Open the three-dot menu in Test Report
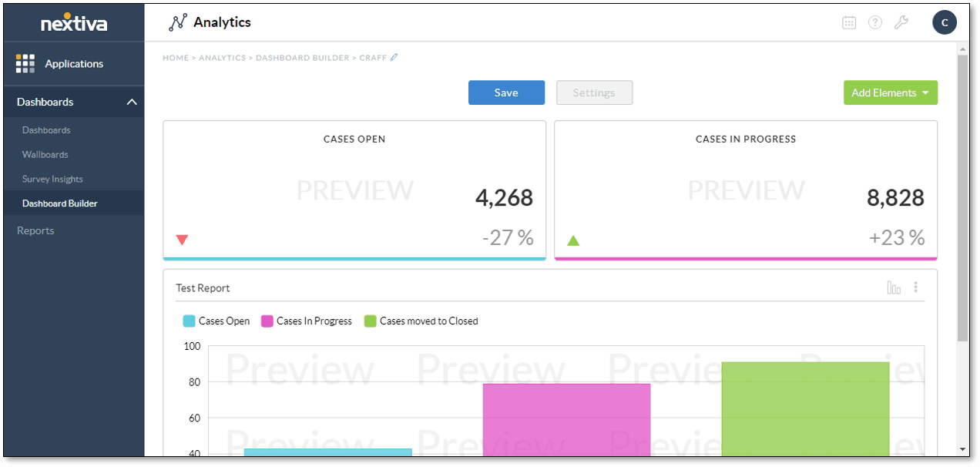980x467 pixels. 915,287
